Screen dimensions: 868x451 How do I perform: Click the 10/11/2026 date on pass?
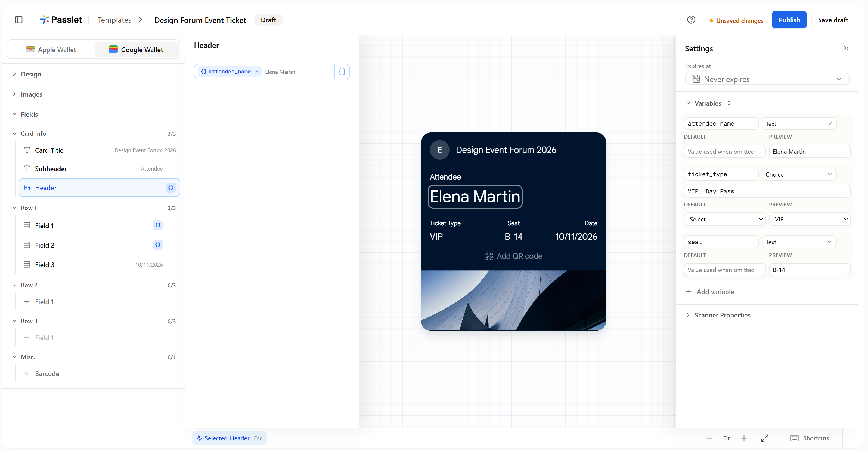click(x=576, y=237)
